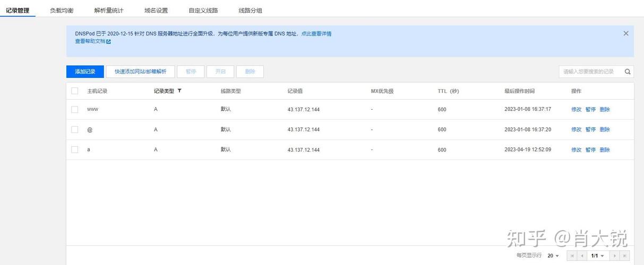Go to the next page arrow
This screenshot has width=644, height=265.
[615, 255]
